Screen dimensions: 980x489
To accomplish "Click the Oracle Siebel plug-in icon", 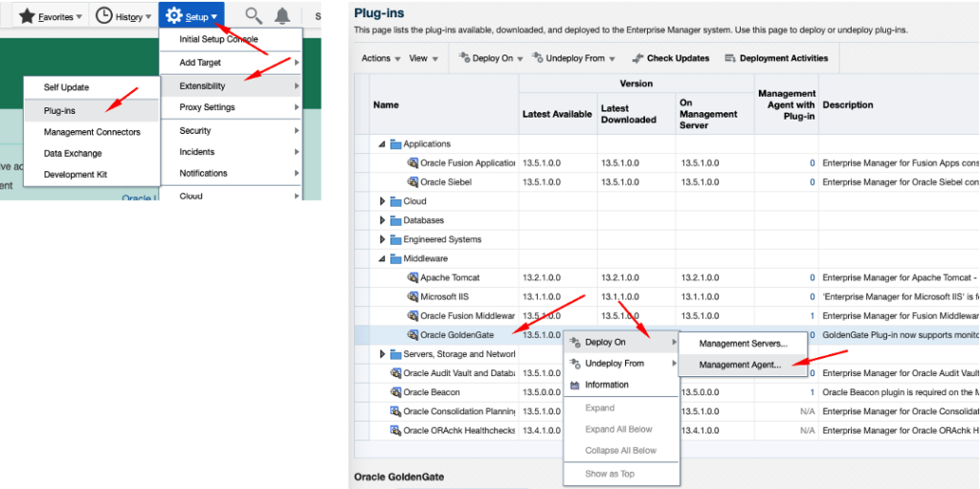I will (412, 183).
